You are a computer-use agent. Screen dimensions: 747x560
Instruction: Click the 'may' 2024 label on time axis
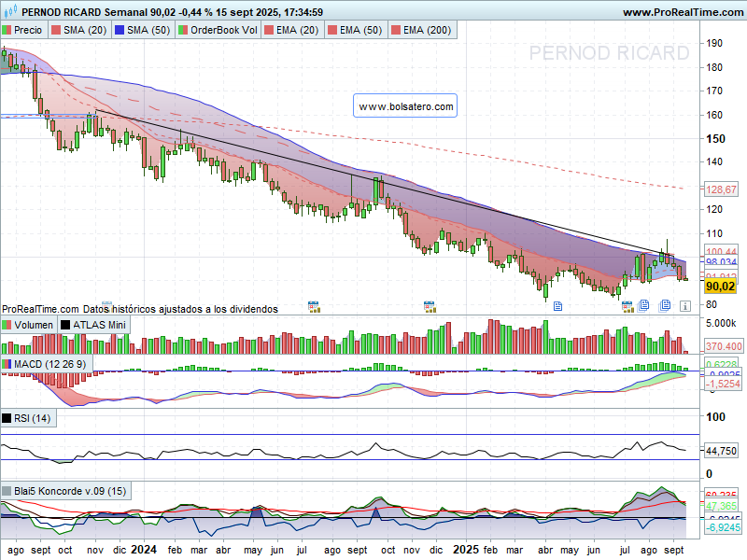pos(253,551)
